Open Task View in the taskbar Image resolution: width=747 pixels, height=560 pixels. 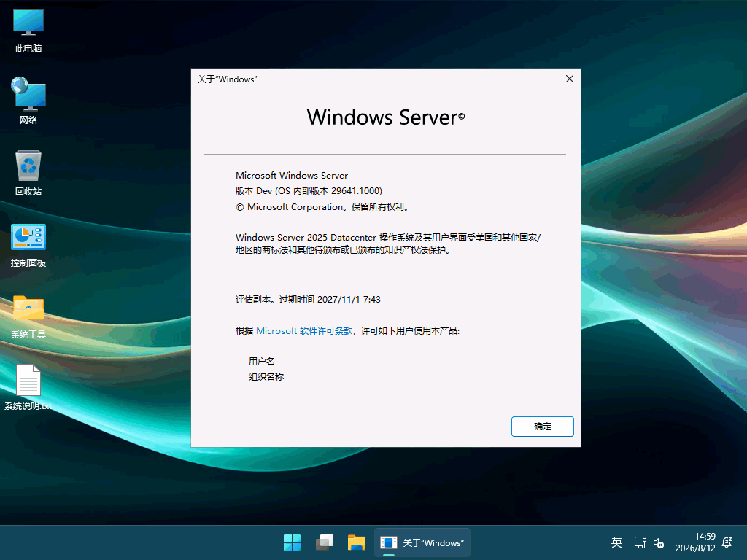point(325,542)
